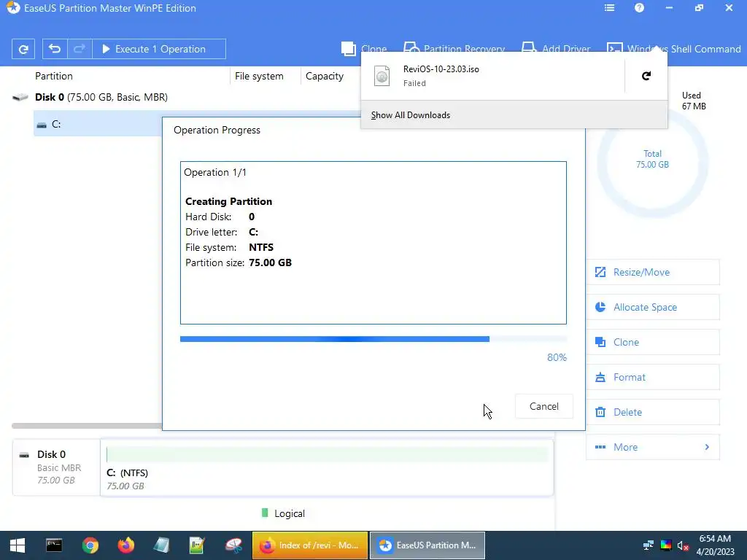Image resolution: width=747 pixels, height=560 pixels.
Task: Open the Windows Start menu
Action: pyautogui.click(x=18, y=545)
